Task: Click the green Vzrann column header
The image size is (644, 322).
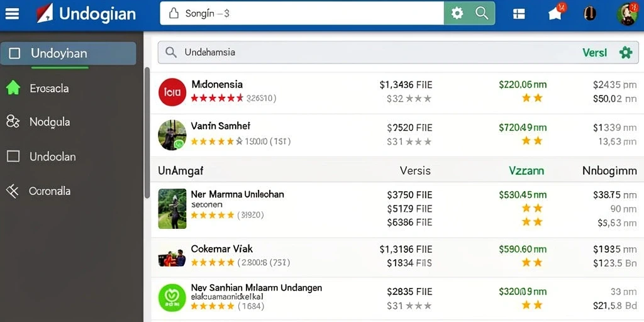Action: point(526,170)
